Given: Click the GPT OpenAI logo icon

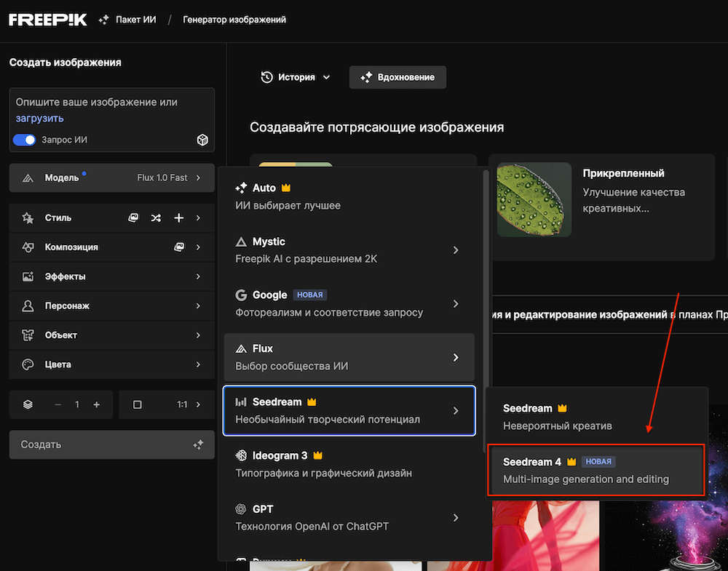Looking at the screenshot, I should [241, 509].
